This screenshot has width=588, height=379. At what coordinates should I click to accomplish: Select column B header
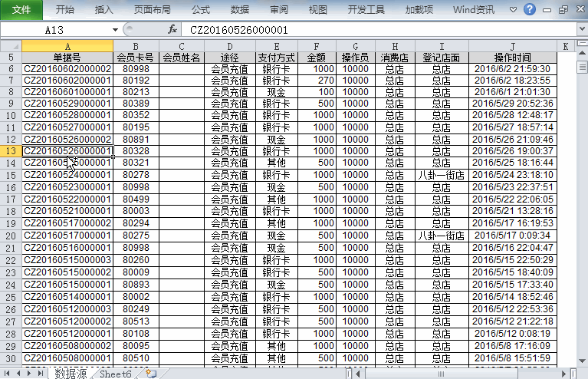point(136,46)
